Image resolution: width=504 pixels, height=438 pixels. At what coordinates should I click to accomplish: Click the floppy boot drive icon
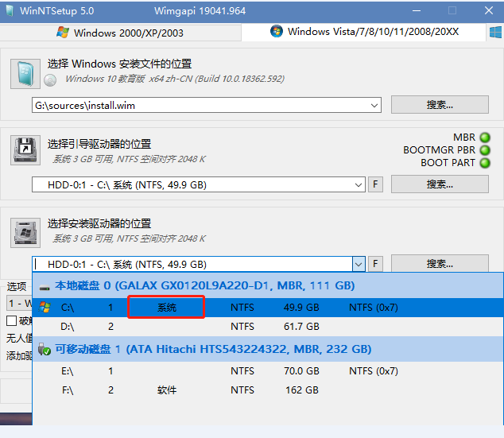(x=25, y=150)
